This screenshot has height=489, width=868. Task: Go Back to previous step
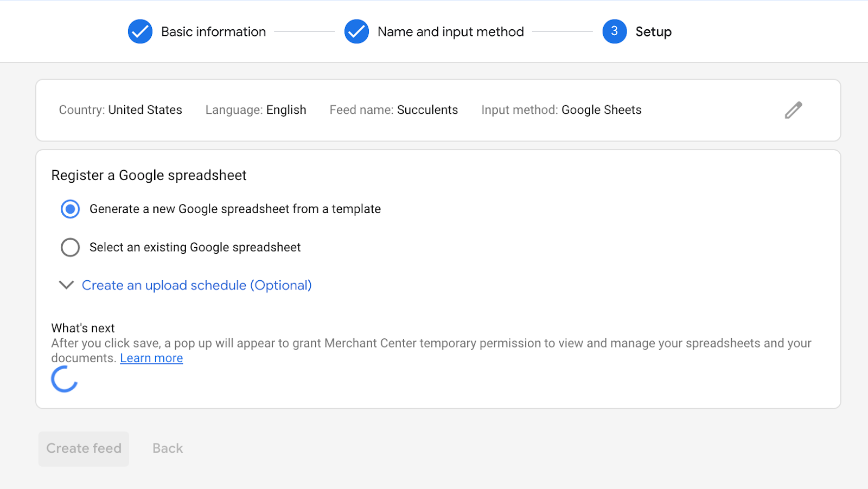(x=168, y=448)
